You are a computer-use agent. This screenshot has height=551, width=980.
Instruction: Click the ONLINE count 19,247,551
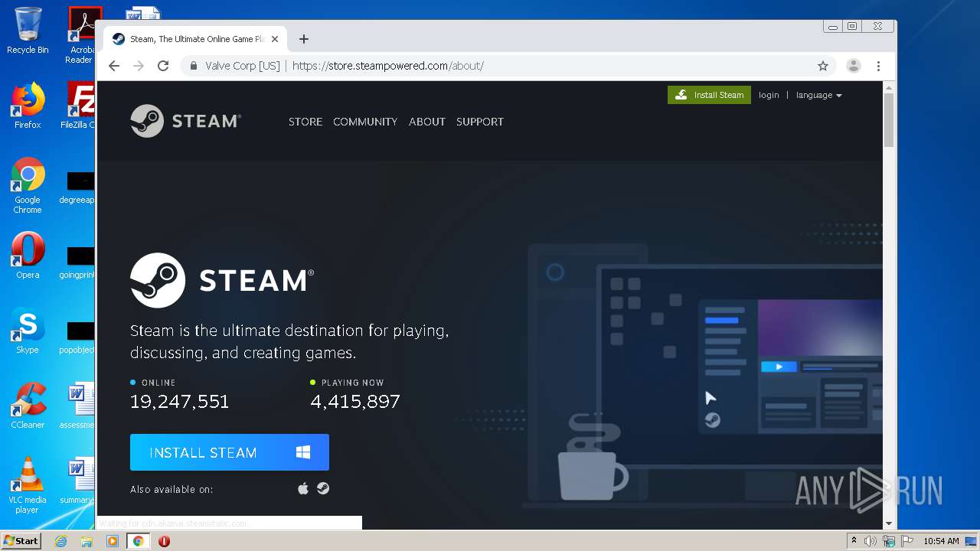[180, 402]
